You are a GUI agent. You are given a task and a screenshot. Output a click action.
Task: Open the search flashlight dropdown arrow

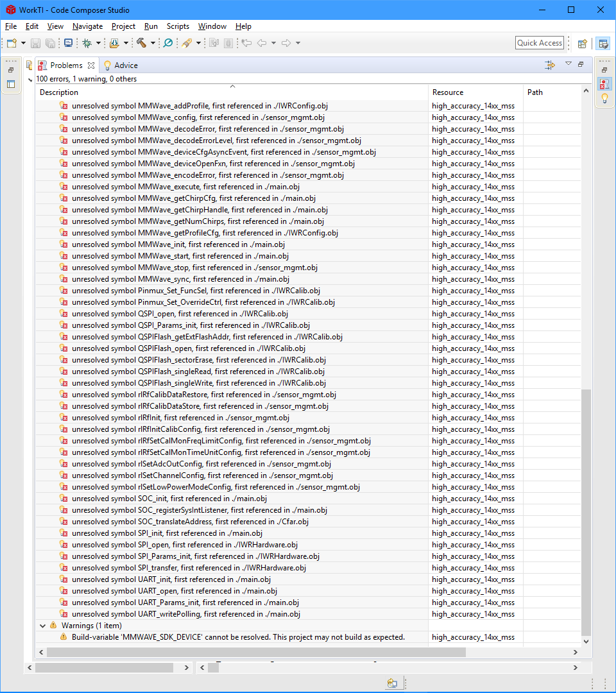tap(198, 43)
